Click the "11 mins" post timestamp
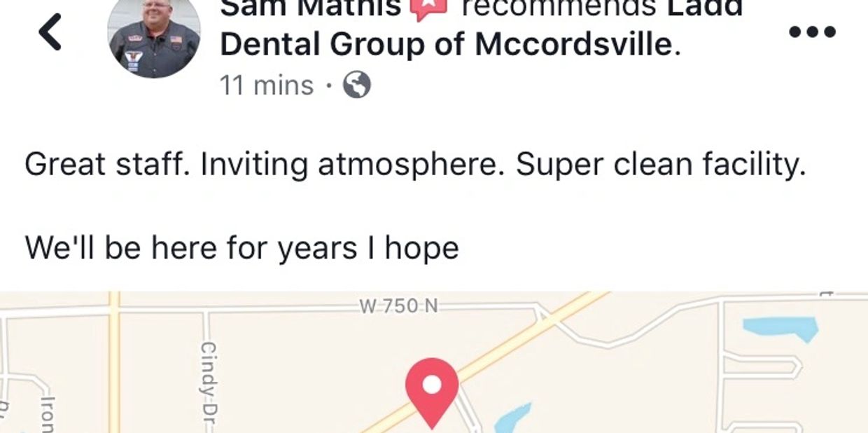Image resolution: width=868 pixels, height=433 pixels. (x=267, y=86)
